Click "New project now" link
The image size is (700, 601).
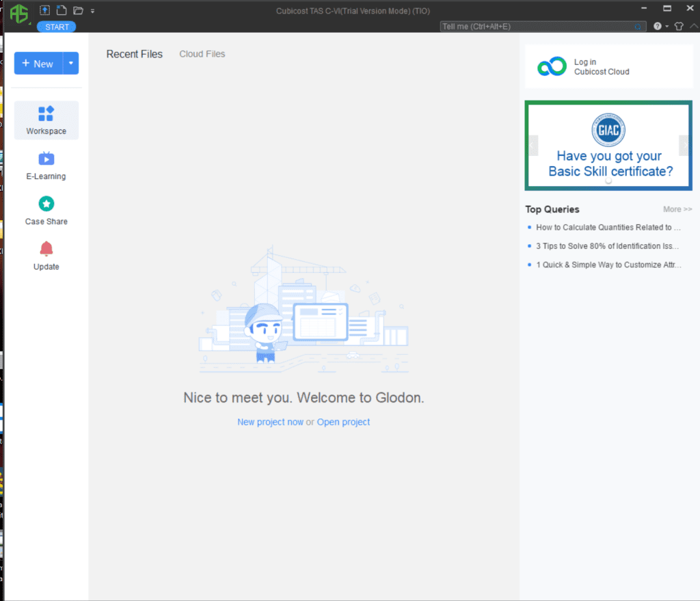pos(270,422)
